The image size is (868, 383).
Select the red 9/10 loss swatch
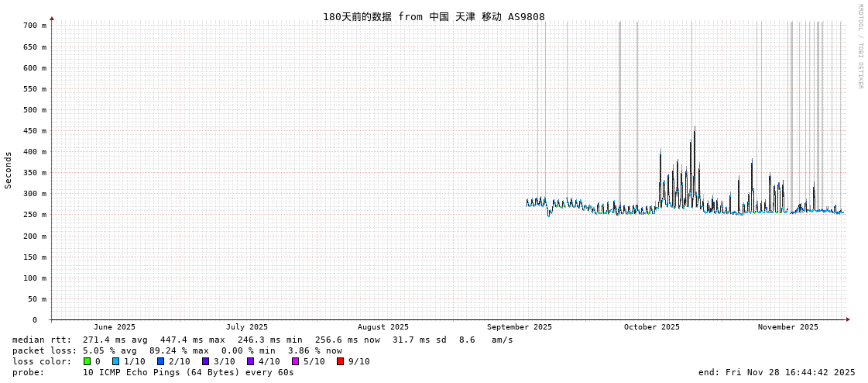[340, 361]
